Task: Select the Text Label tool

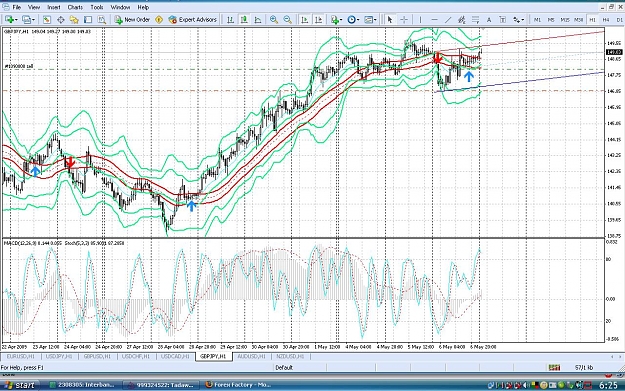Action: pos(502,20)
